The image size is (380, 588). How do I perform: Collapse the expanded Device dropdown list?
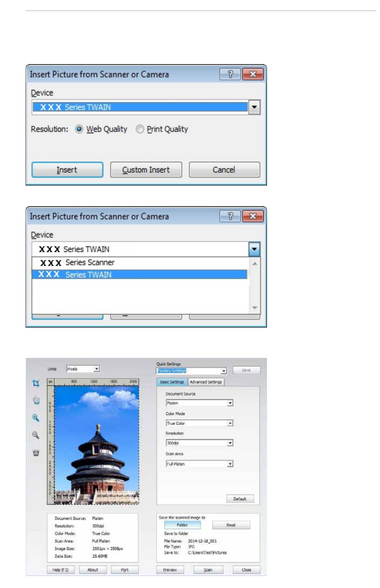254,249
